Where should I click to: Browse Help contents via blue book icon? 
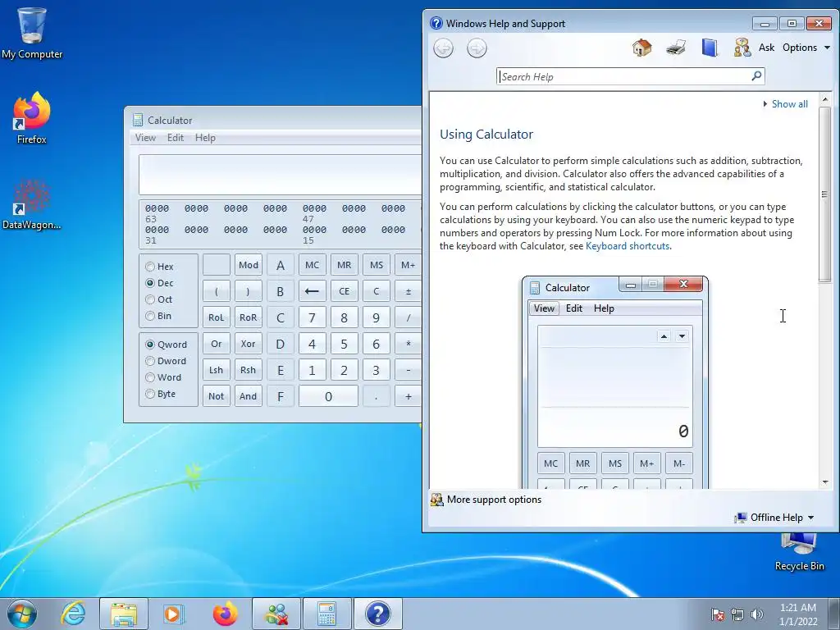pyautogui.click(x=710, y=48)
